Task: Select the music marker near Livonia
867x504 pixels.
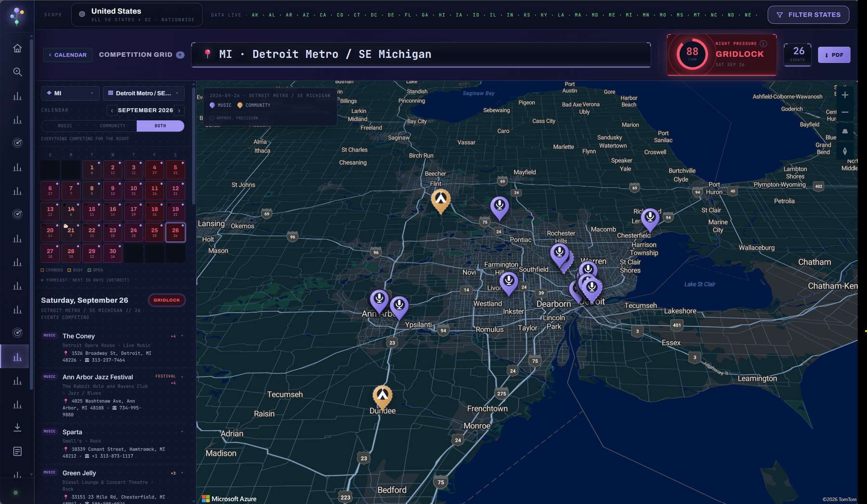Action: click(509, 283)
